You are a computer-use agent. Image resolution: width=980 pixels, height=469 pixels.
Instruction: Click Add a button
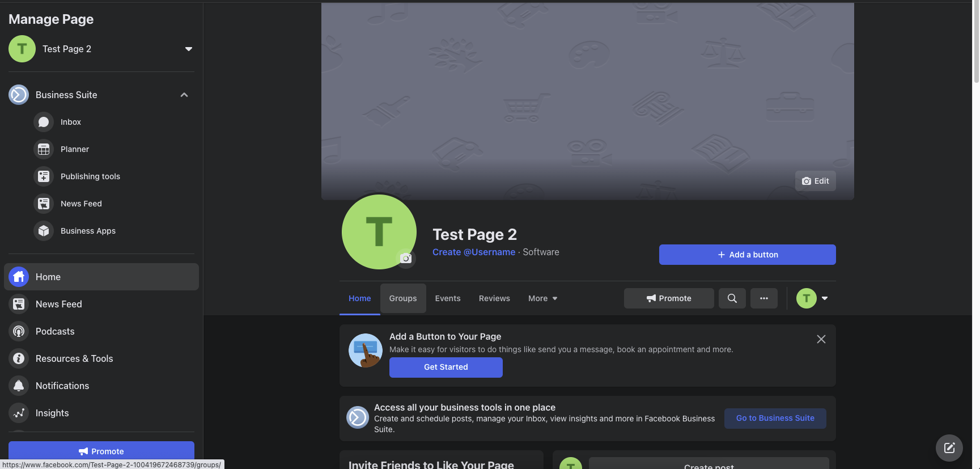pyautogui.click(x=748, y=255)
